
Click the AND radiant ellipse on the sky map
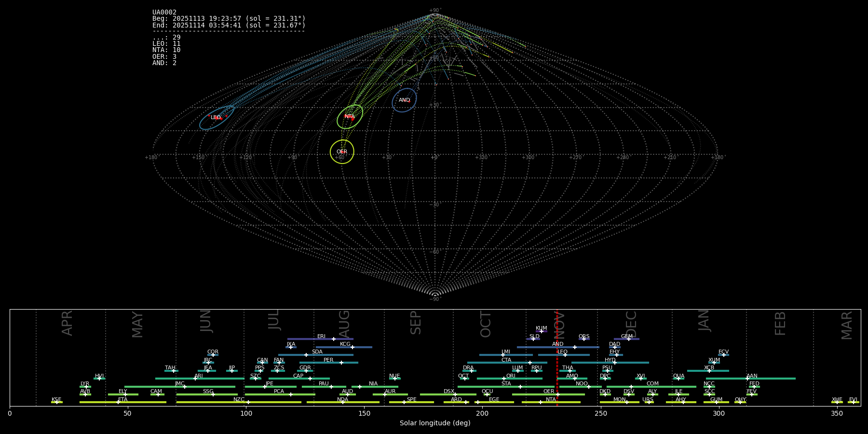[404, 100]
